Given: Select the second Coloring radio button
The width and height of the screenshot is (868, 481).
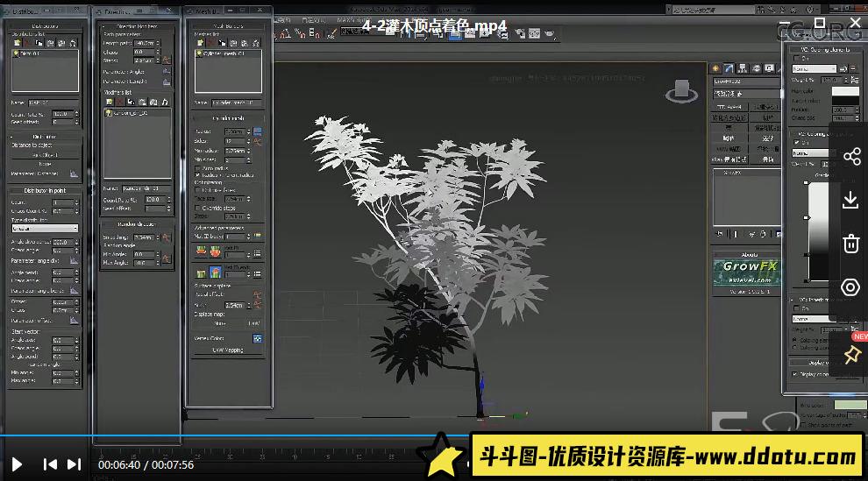Looking at the screenshot, I should click(x=795, y=348).
